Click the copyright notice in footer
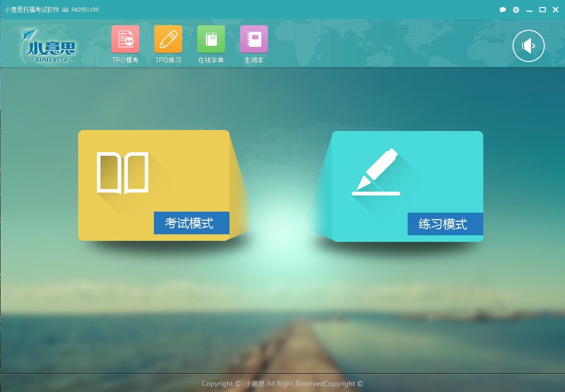This screenshot has height=392, width=565. click(x=282, y=384)
